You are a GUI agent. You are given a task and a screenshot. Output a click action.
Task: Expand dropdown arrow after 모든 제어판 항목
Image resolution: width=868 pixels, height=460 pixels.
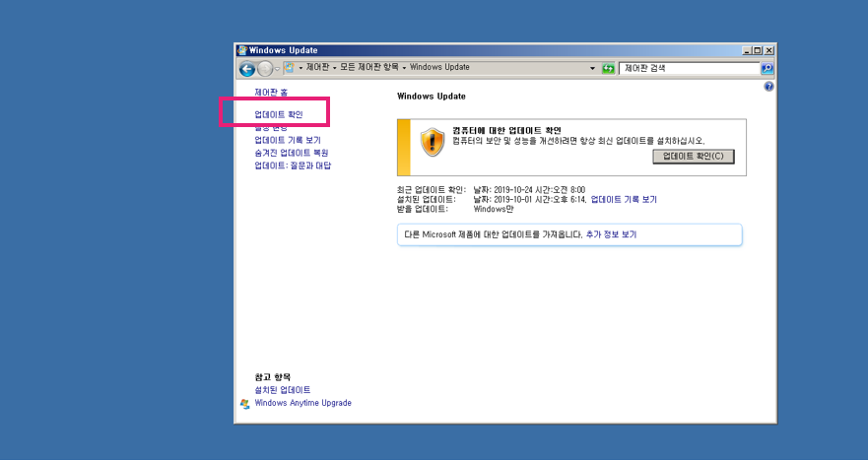click(x=404, y=68)
